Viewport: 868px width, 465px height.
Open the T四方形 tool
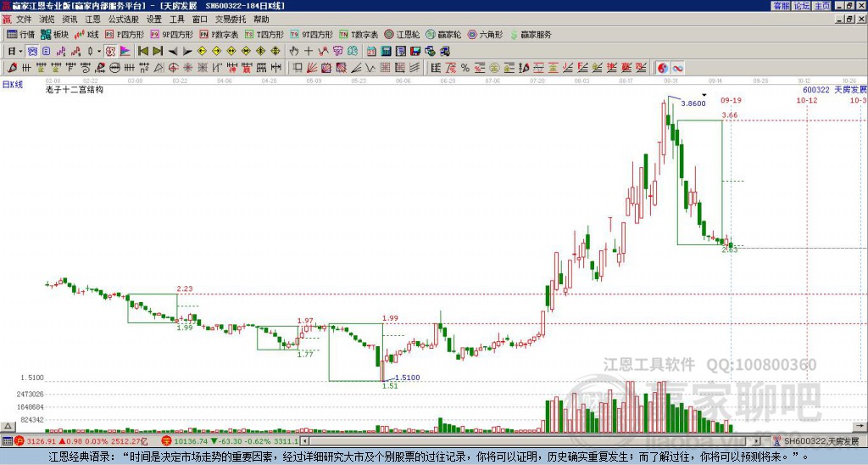pos(264,34)
